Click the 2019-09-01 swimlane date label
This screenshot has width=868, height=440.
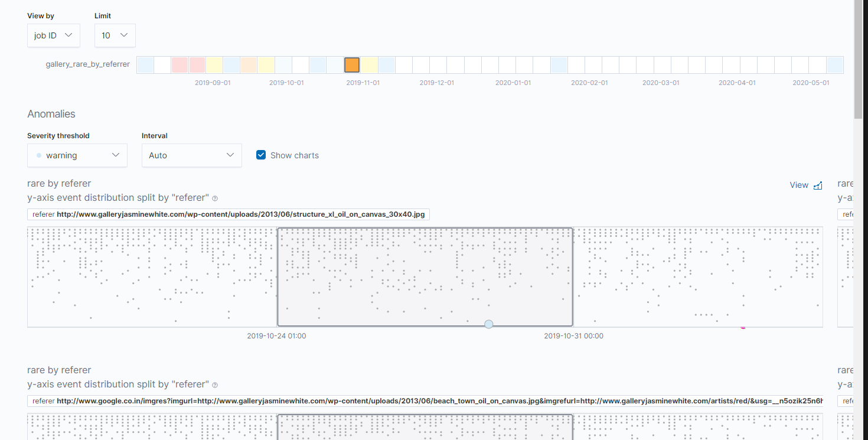pos(213,83)
